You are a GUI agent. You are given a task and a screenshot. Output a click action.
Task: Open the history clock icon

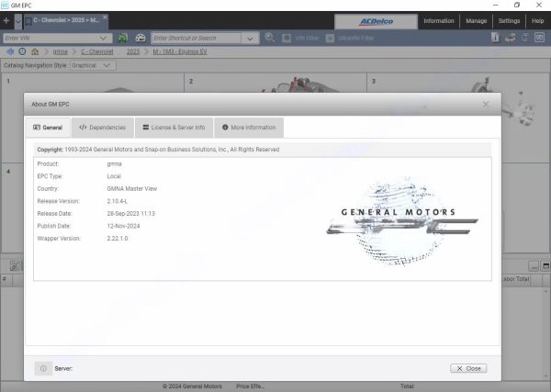point(22,51)
